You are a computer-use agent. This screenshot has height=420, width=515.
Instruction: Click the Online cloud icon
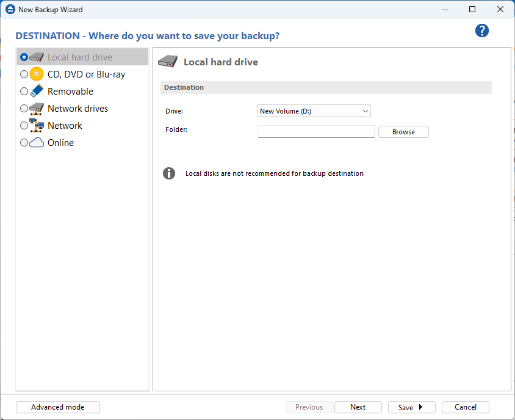coord(37,142)
